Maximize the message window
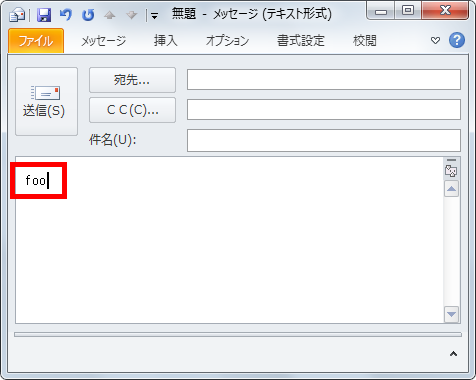476x380 pixels. click(408, 11)
